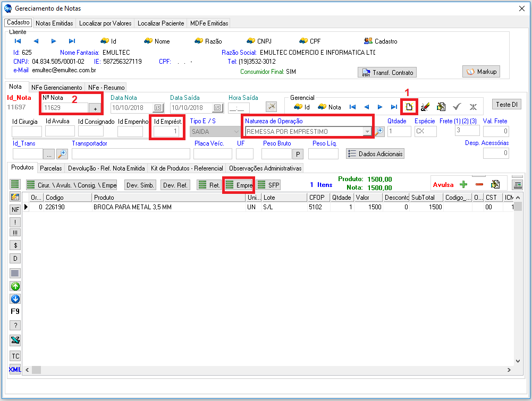Switch to the Notas Emitidas tab
This screenshot has width=532, height=401.
tap(54, 23)
